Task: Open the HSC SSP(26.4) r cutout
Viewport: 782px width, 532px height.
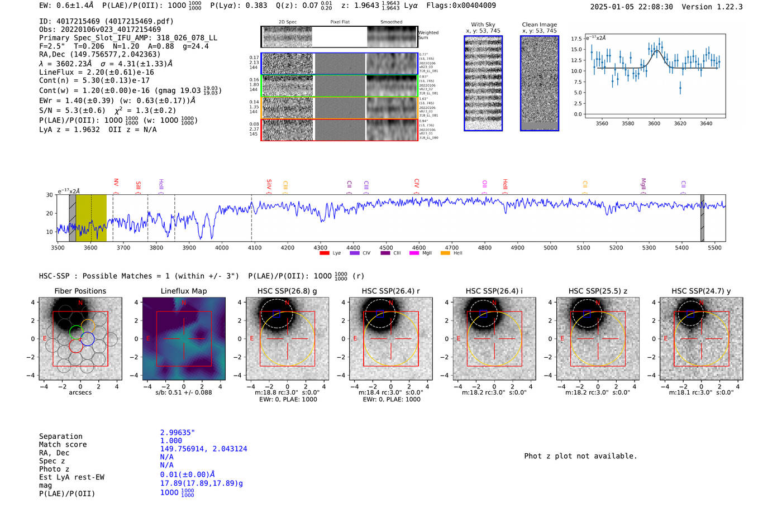Action: click(391, 339)
